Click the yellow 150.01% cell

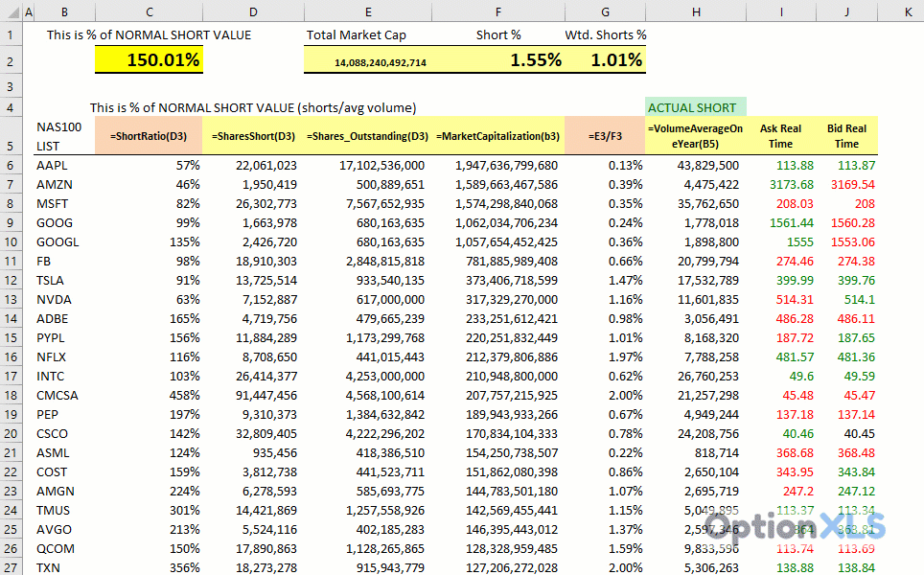(150, 59)
